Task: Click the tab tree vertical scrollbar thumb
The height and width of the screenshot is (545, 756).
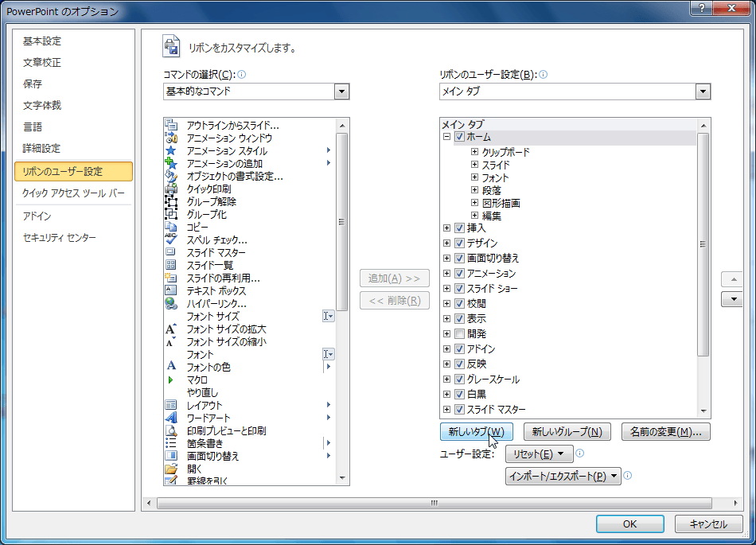Action: [703, 244]
